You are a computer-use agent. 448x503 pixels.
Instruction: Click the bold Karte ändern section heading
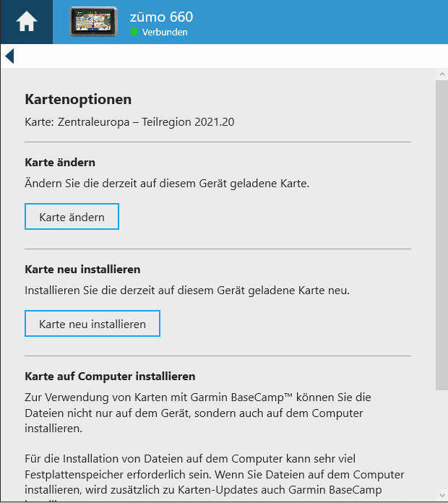point(60,162)
